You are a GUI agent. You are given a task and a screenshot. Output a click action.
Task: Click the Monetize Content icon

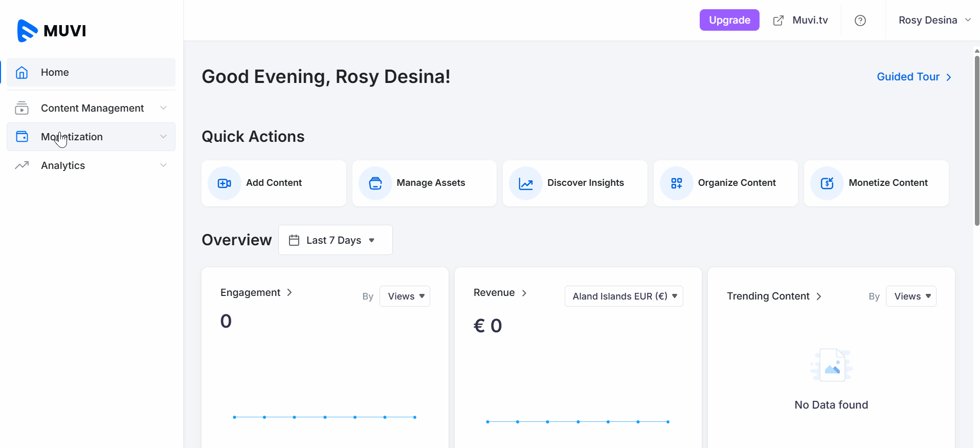(x=827, y=183)
